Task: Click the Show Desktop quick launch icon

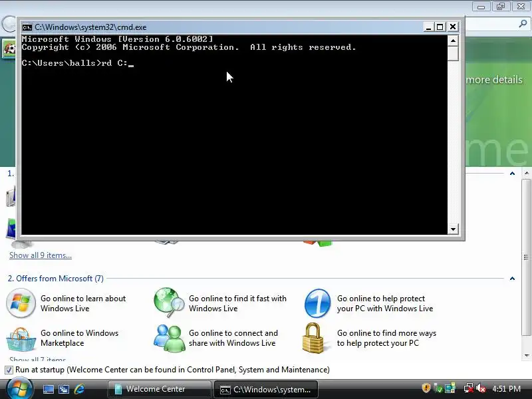Action: (x=48, y=389)
